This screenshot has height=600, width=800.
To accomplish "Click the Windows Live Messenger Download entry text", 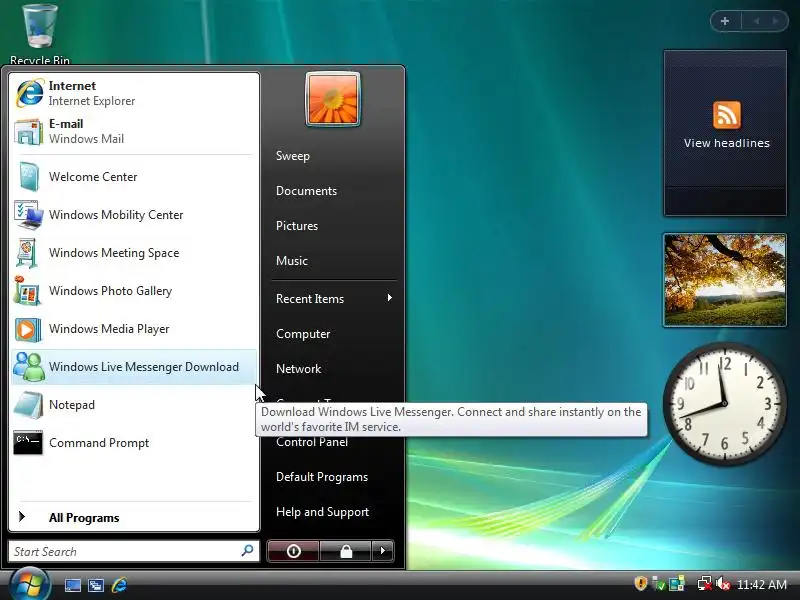I will (x=144, y=367).
